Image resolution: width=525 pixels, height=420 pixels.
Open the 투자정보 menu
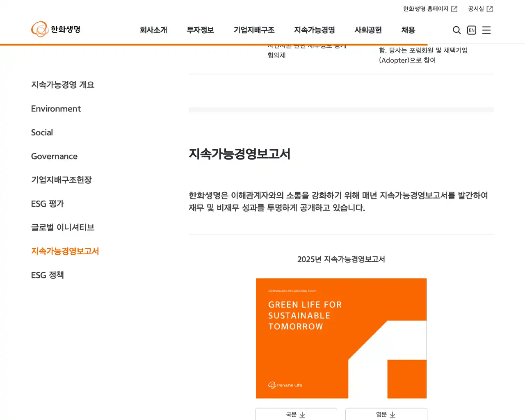[x=200, y=30]
